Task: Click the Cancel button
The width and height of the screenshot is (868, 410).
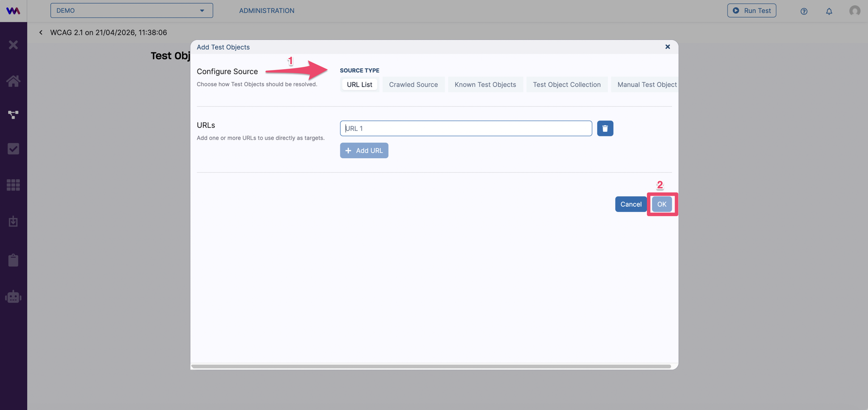Action: (631, 204)
